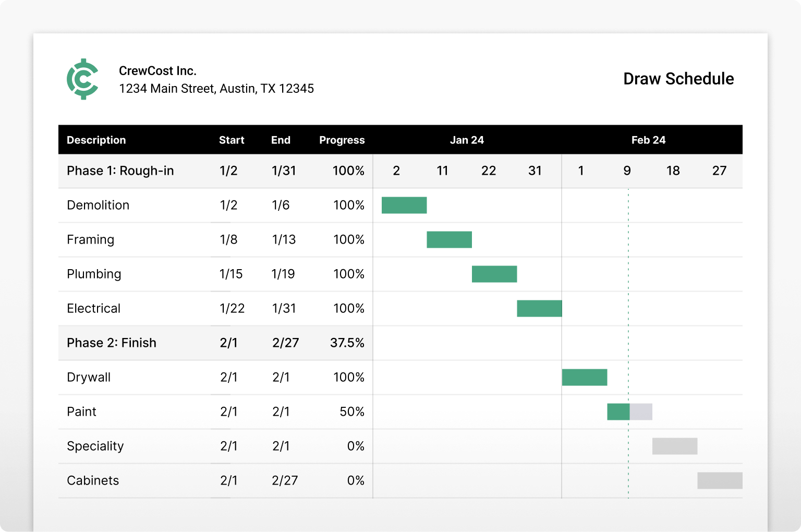The height and width of the screenshot is (532, 801).
Task: Click the Electrical schedule bar
Action: tap(539, 309)
